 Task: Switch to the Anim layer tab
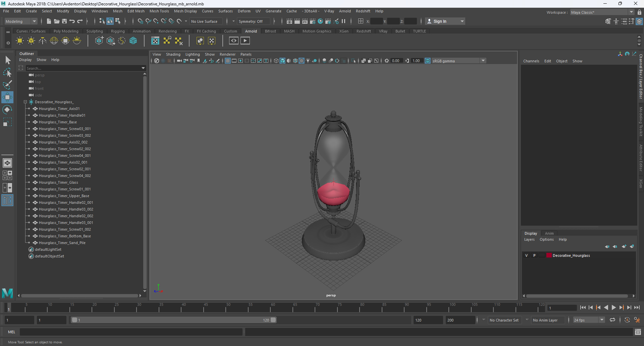click(x=549, y=233)
